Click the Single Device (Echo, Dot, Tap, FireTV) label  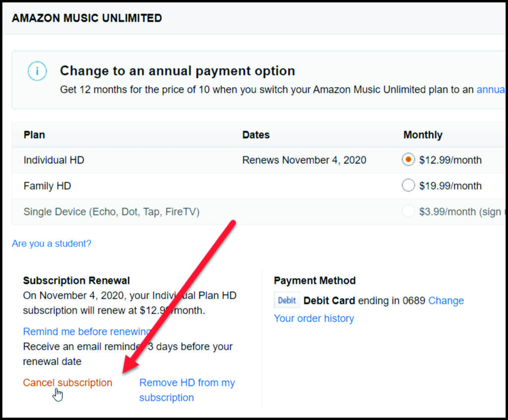[112, 211]
